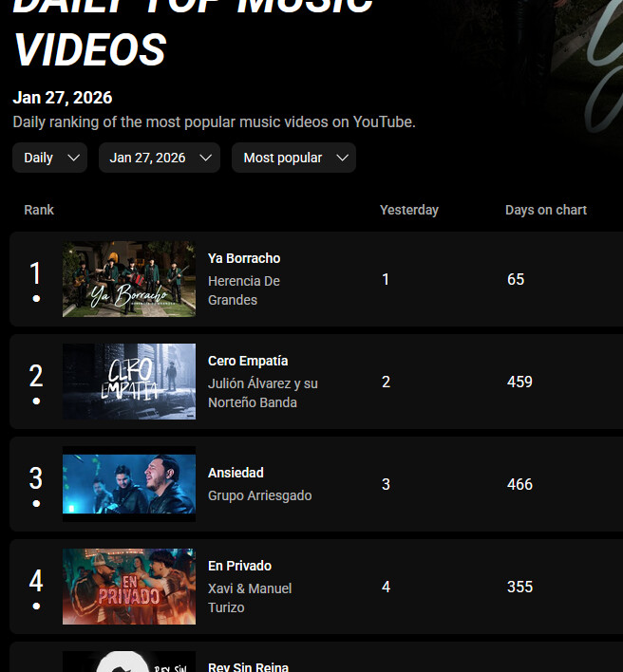
Task: Click the Rank column header
Action: [39, 210]
